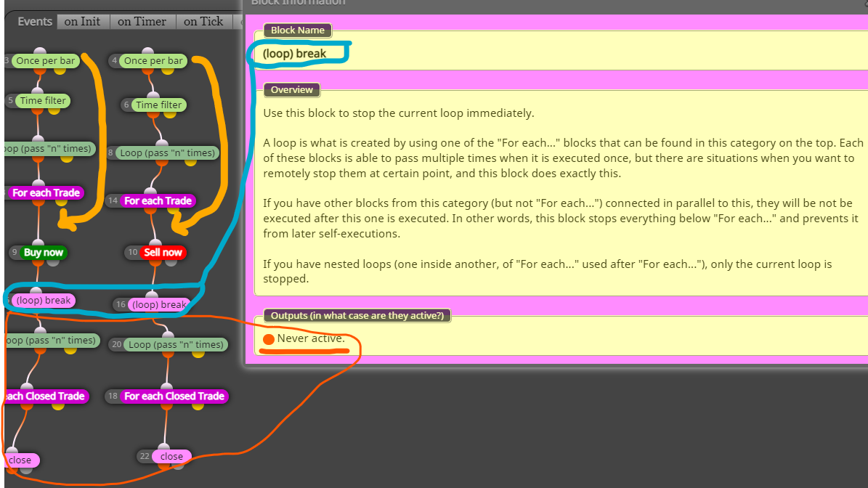Click the Events label in the tab bar
This screenshot has height=488, width=868.
point(35,22)
